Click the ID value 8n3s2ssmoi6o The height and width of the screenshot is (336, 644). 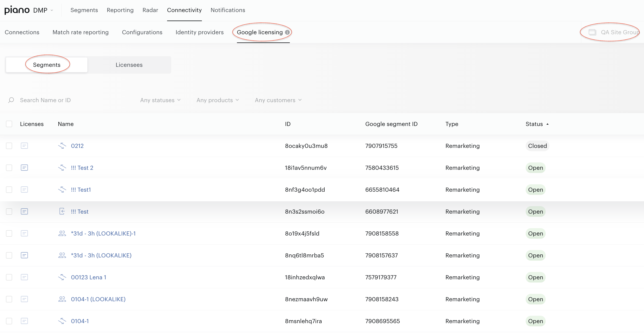point(305,212)
